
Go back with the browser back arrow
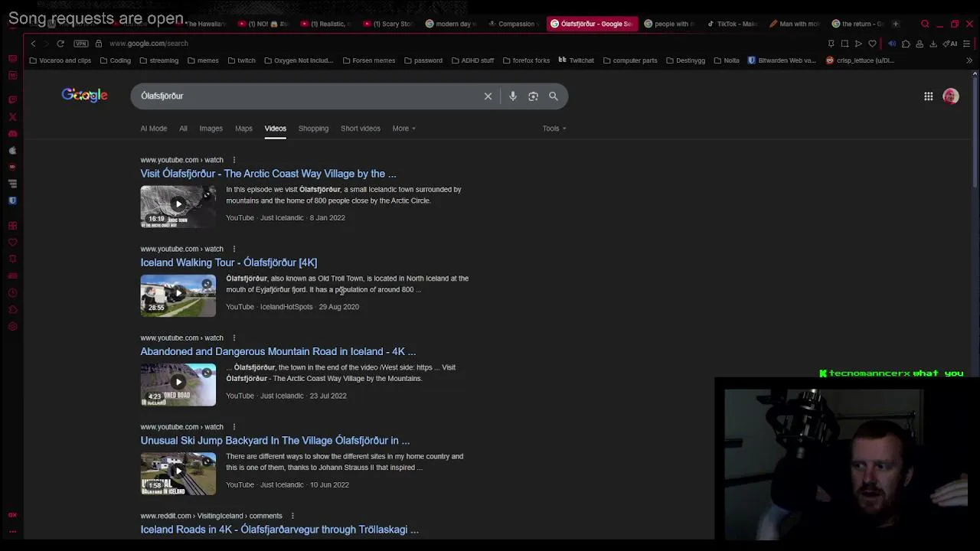[x=33, y=44]
